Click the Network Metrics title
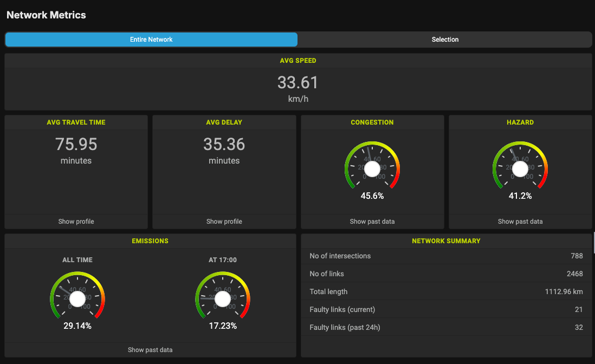The width and height of the screenshot is (595, 364). (x=46, y=15)
